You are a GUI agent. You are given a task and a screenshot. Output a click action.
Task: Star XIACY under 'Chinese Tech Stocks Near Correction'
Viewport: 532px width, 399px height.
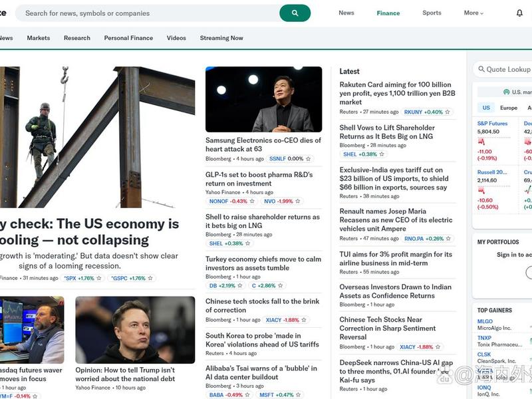point(438,347)
